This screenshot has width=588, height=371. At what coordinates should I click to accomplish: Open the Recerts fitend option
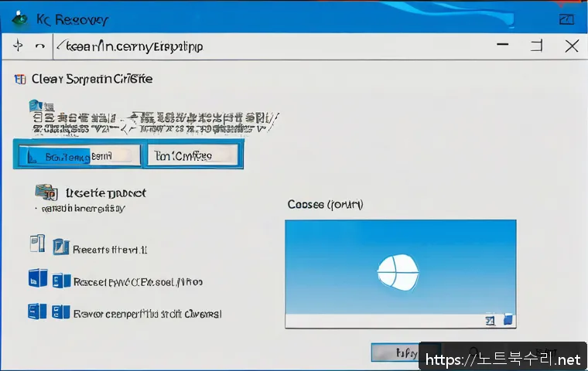pyautogui.click(x=110, y=250)
